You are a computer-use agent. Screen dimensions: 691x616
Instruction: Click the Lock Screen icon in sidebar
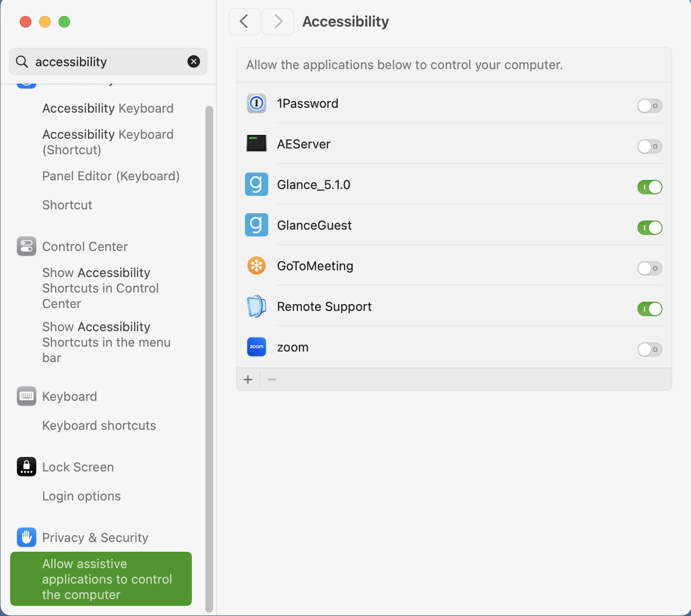click(27, 467)
